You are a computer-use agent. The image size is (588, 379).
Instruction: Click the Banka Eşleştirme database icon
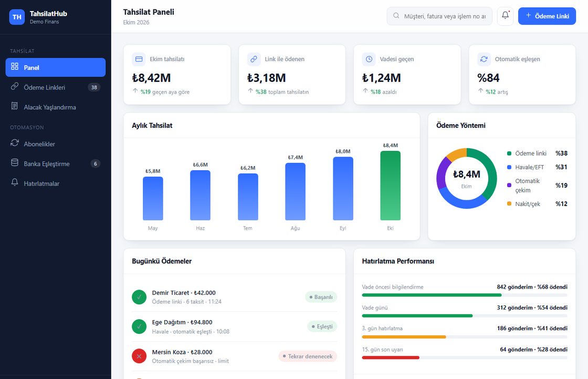(x=15, y=162)
